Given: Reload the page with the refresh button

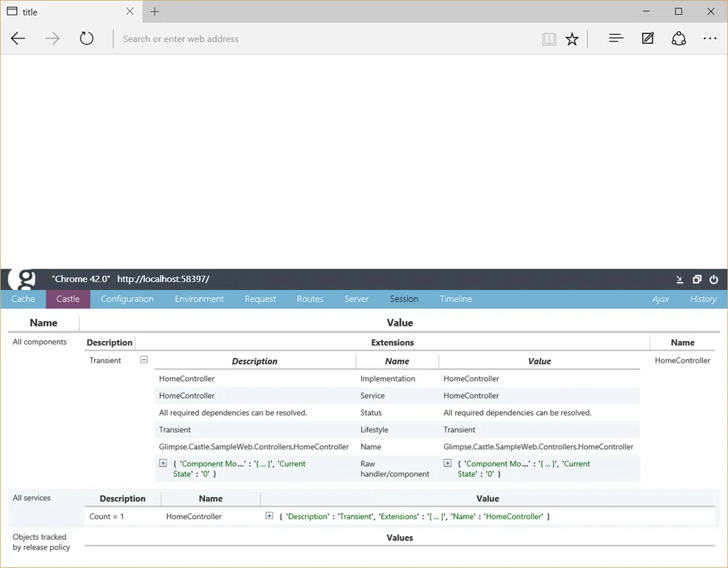Looking at the screenshot, I should coord(87,38).
